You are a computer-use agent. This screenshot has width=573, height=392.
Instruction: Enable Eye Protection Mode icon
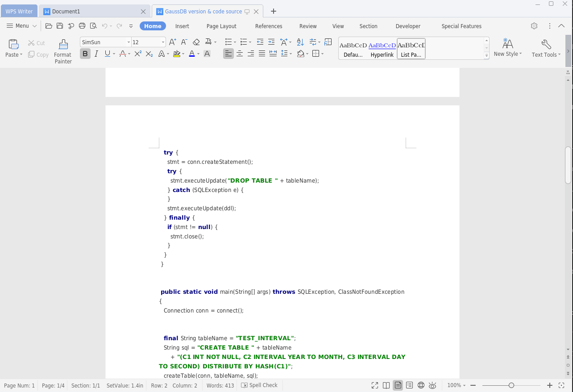click(x=432, y=385)
